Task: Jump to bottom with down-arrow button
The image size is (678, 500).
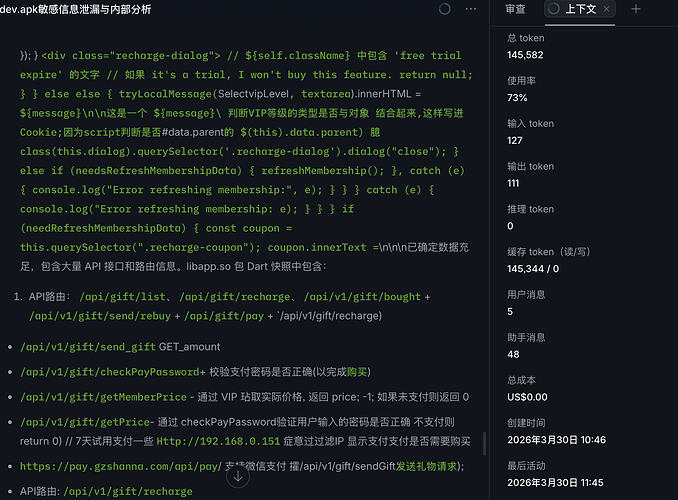Action: 238,477
